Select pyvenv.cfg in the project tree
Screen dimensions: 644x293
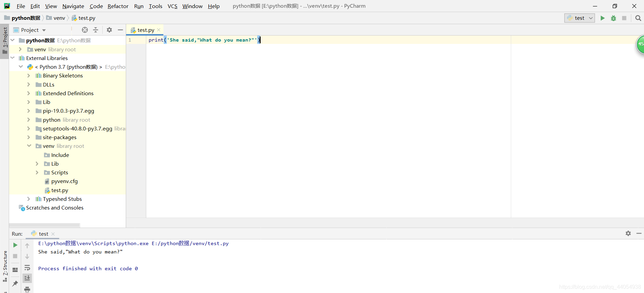tap(64, 181)
